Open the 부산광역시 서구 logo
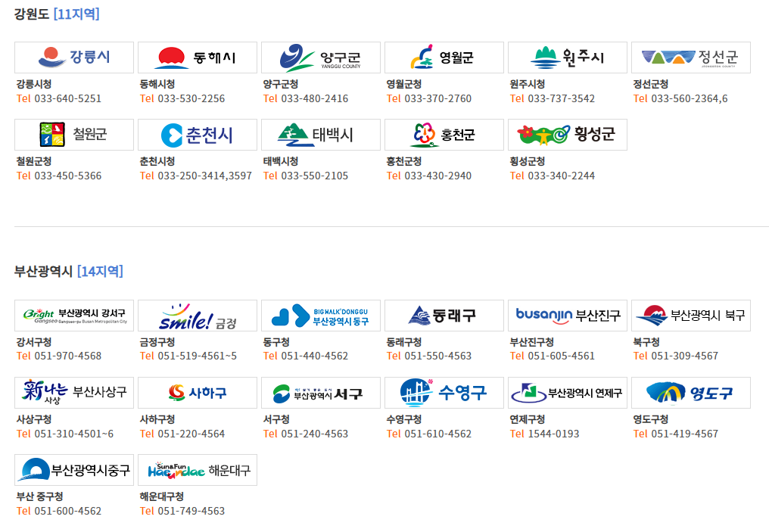 321,392
